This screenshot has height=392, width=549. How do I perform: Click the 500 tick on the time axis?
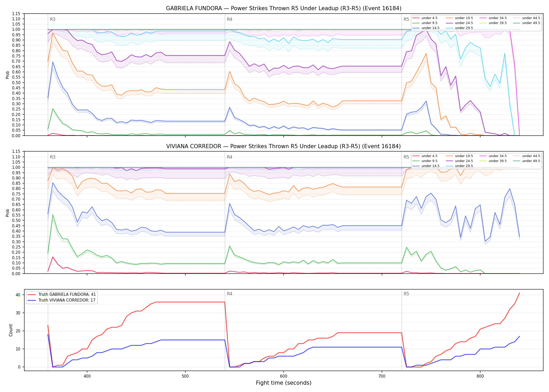tap(185, 376)
